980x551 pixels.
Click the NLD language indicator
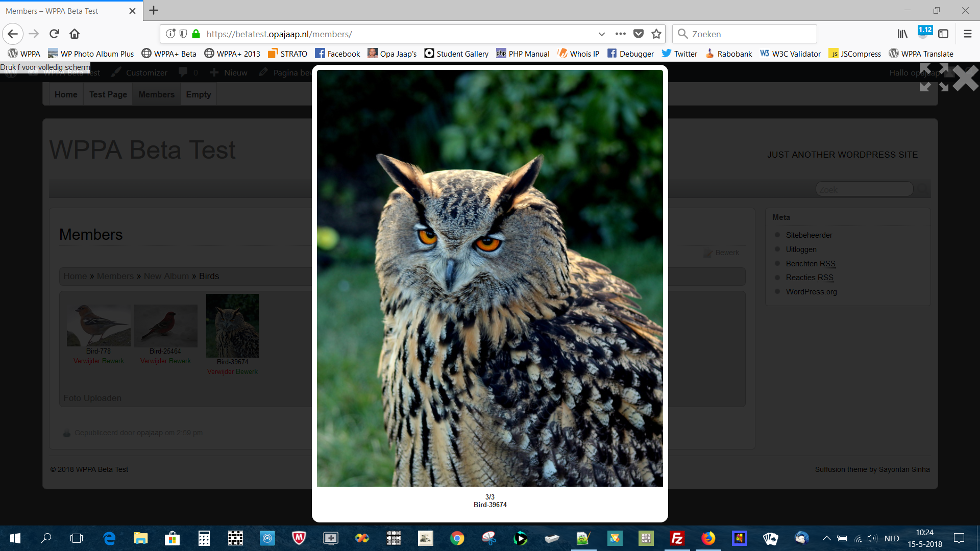point(892,538)
